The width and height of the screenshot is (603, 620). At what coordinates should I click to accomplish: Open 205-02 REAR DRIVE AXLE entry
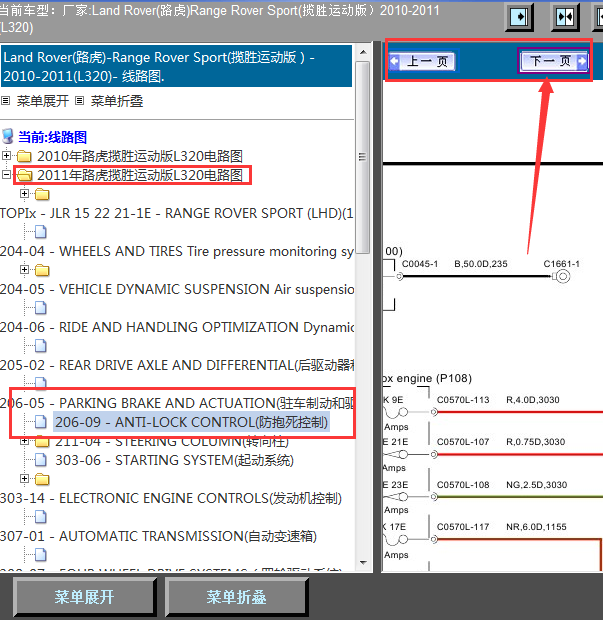point(176,365)
